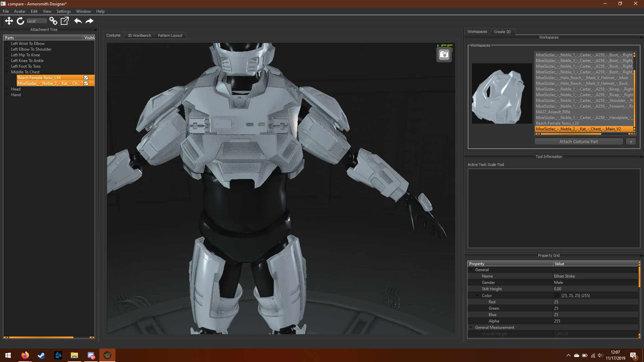Select Reach Female Torso_L3X in workspaces list

click(x=584, y=123)
